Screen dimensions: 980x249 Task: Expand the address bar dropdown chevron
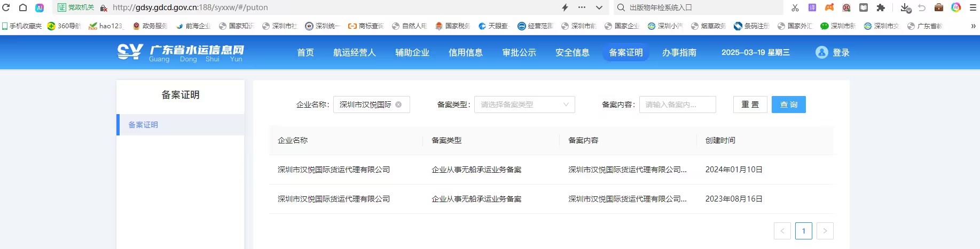pyautogui.click(x=599, y=7)
